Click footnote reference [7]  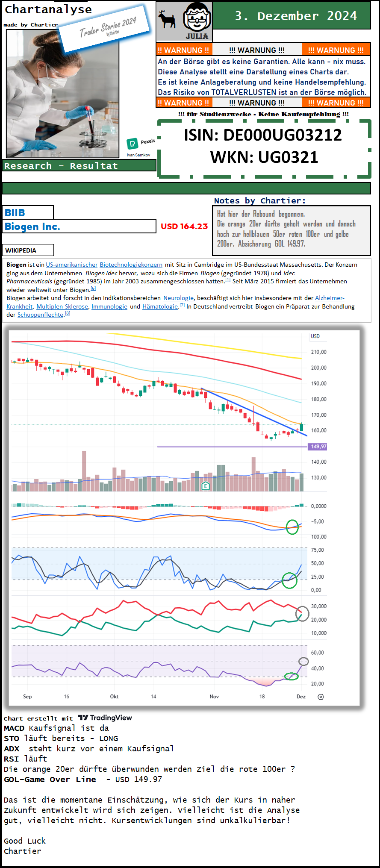tap(182, 305)
